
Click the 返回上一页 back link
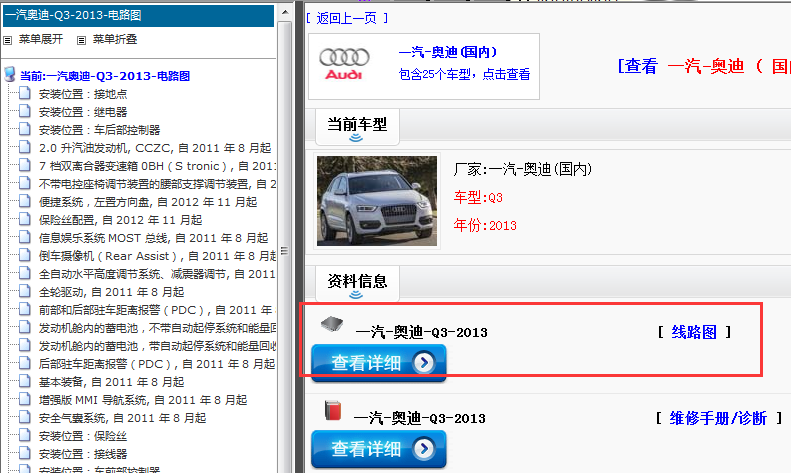pyautogui.click(x=347, y=19)
